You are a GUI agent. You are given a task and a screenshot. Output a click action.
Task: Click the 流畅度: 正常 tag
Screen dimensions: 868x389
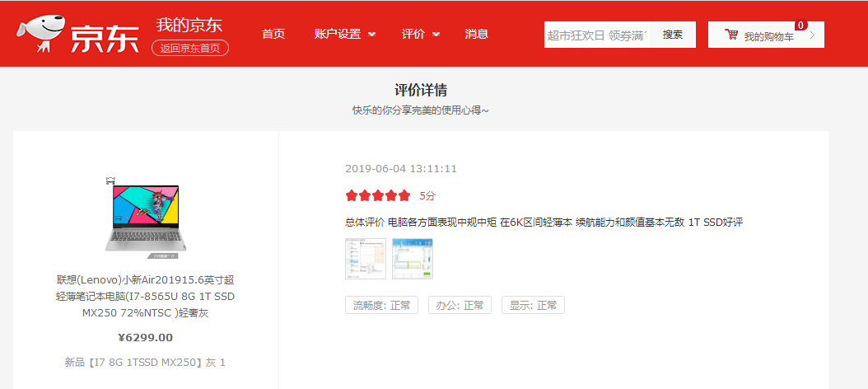[x=381, y=305]
